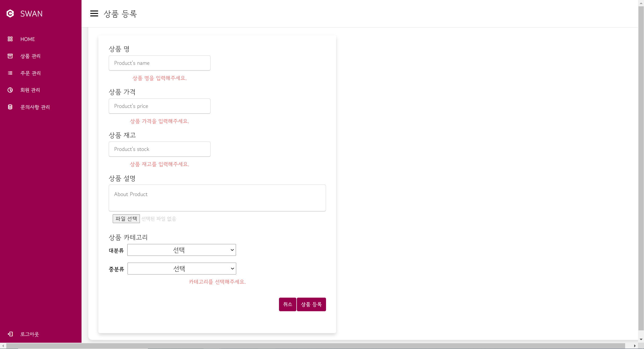Image resolution: width=644 pixels, height=349 pixels.
Task: Open 주문 관리 menu item
Action: 30,73
